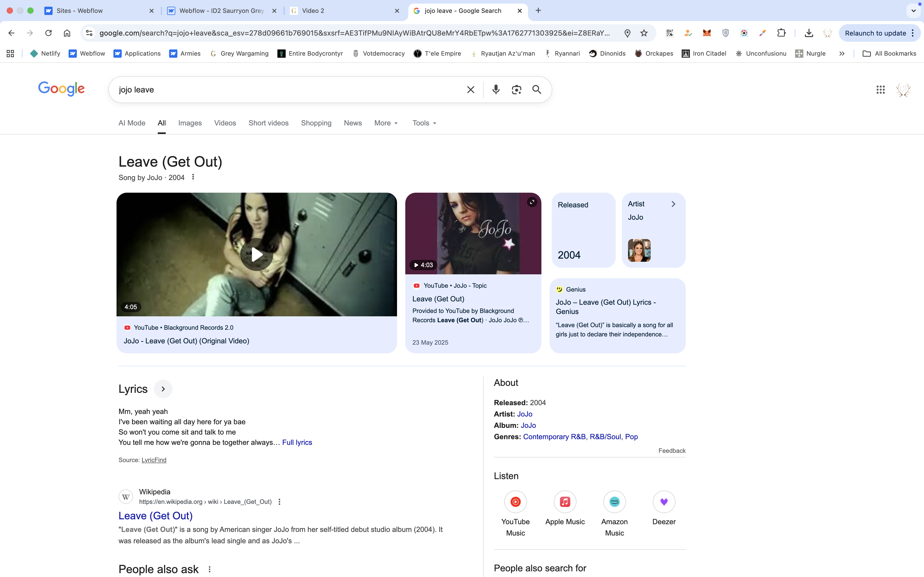The height and width of the screenshot is (577, 924).
Task: Open Deezer listen icon
Action: tap(664, 502)
